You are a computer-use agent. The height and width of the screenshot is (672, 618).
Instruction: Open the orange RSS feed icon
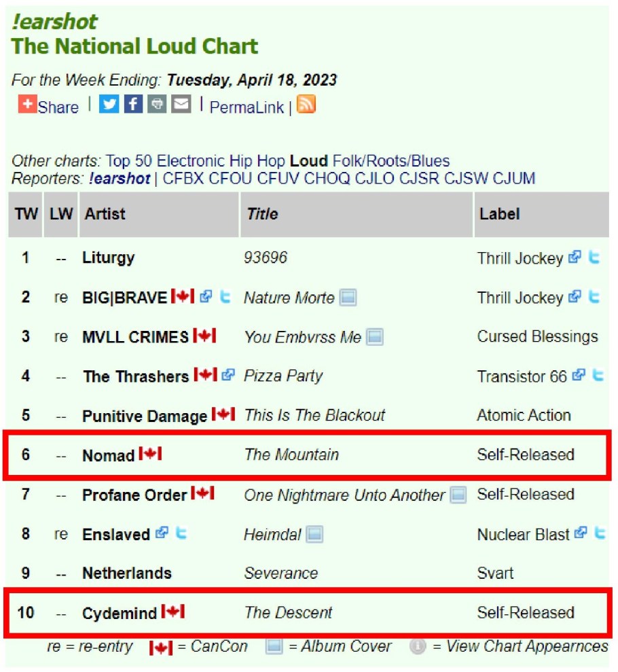tap(306, 105)
